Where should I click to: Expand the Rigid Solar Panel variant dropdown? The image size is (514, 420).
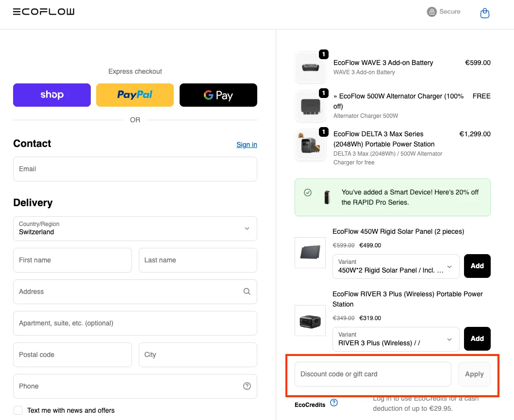396,266
